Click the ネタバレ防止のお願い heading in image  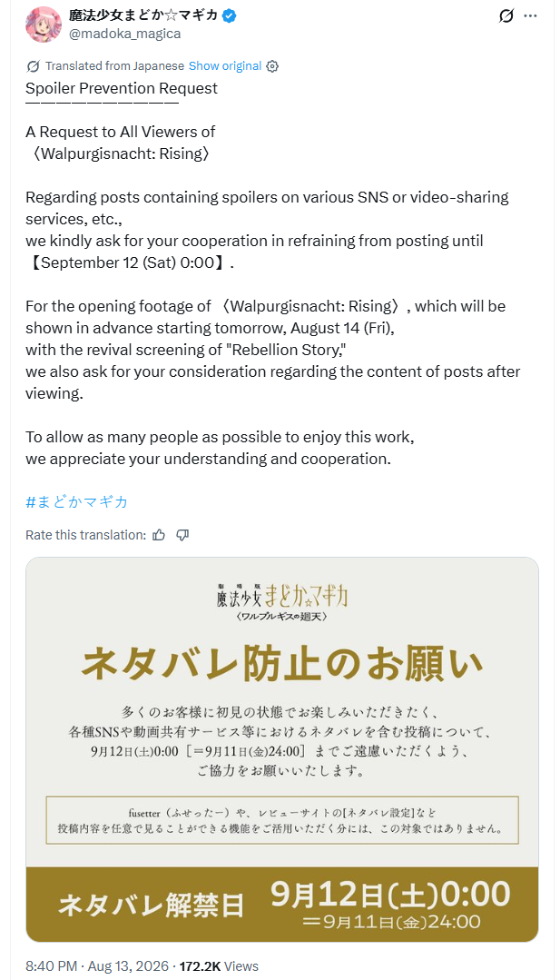(282, 662)
